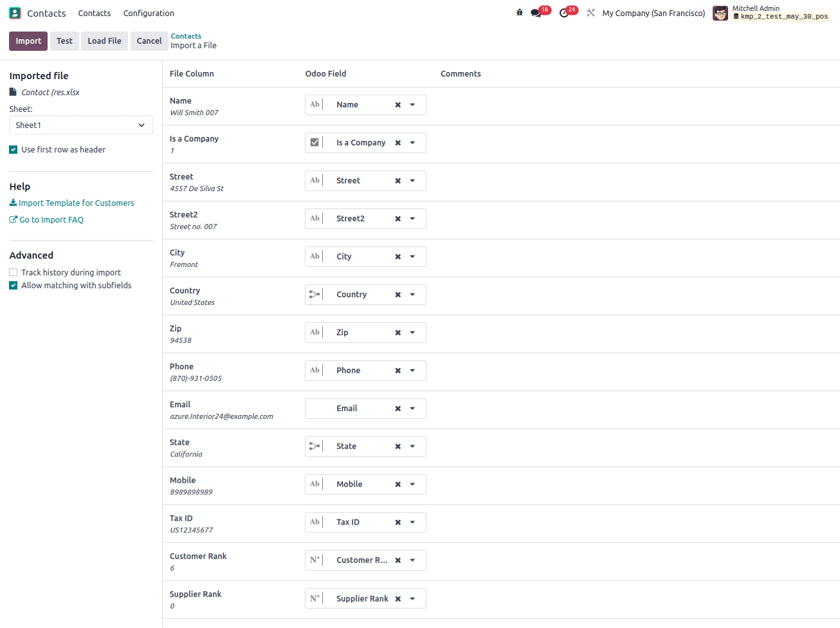Open the Supplier Rank field dropdown arrow
The width and height of the screenshot is (840, 628).
(412, 599)
